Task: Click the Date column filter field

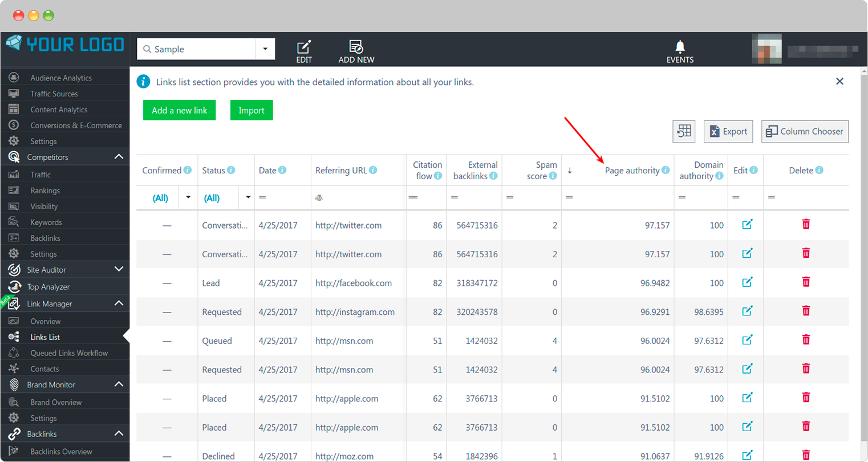Action: coord(282,197)
